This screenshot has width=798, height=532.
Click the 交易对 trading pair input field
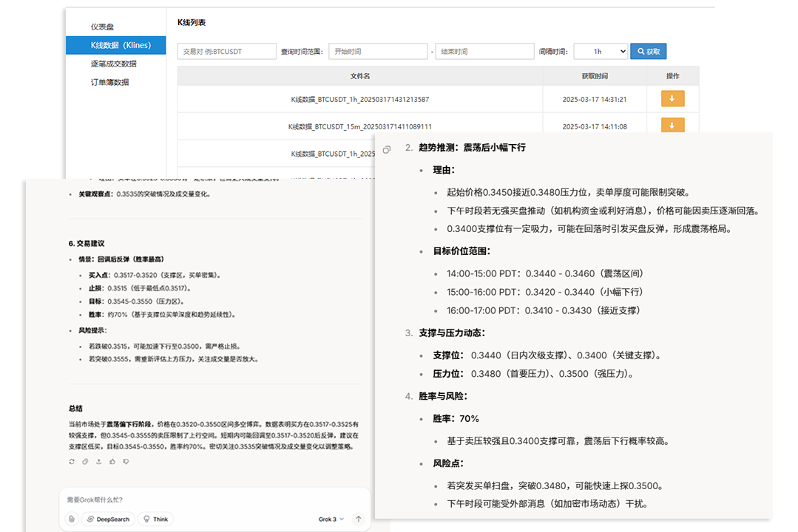tap(226, 52)
